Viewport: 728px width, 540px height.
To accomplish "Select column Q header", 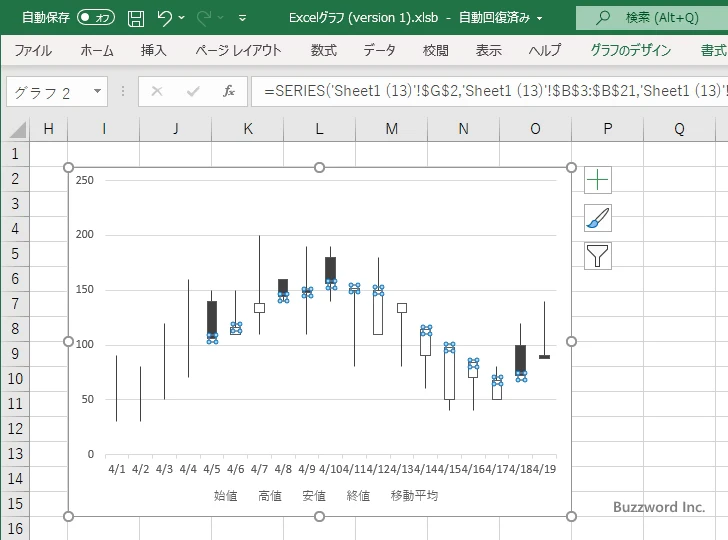I will [679, 129].
